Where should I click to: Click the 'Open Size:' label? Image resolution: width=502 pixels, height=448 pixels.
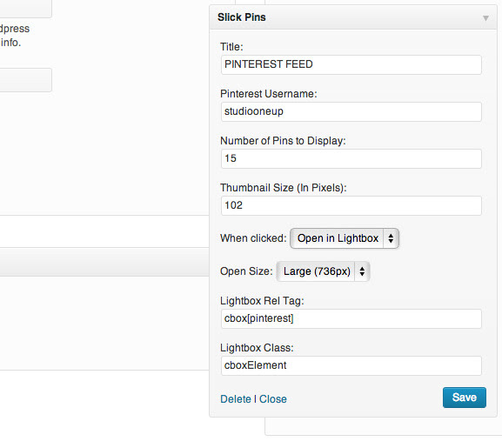pos(246,271)
